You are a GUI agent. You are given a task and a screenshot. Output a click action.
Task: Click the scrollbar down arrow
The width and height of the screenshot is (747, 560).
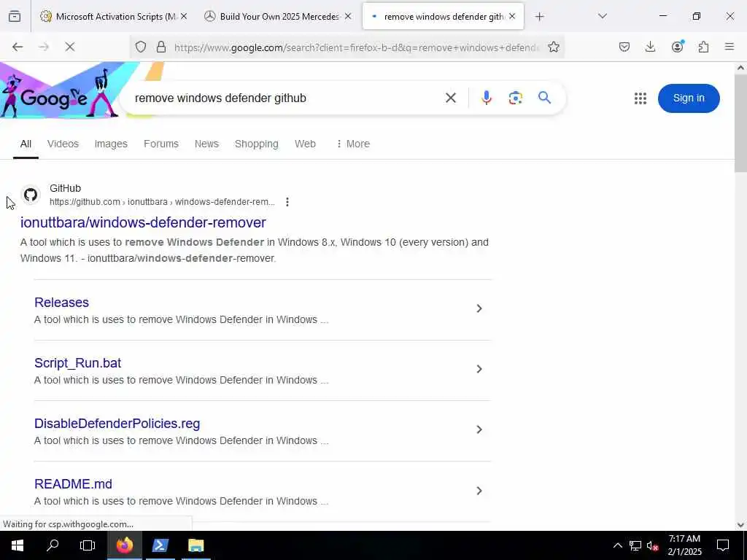point(740,525)
